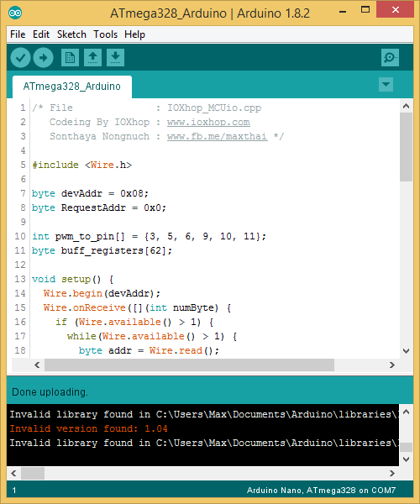
Task: Click 'Wire.begin(devAddr);' line
Action: [x=102, y=293]
